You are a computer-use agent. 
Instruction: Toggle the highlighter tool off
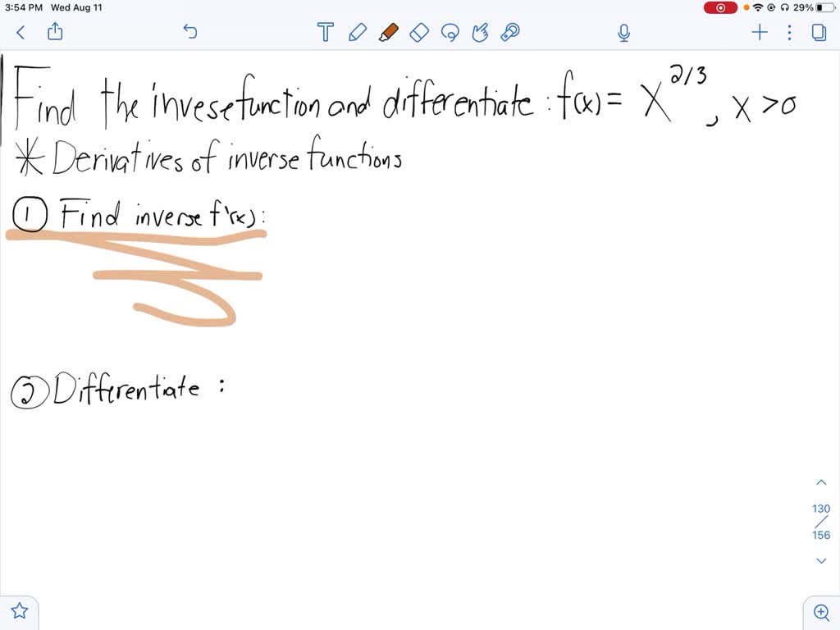point(389,32)
